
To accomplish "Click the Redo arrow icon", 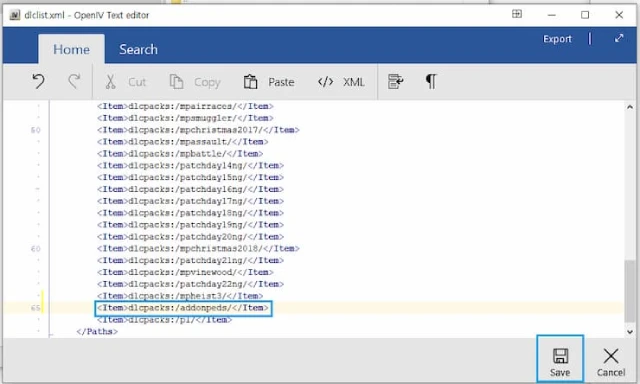I will (74, 82).
